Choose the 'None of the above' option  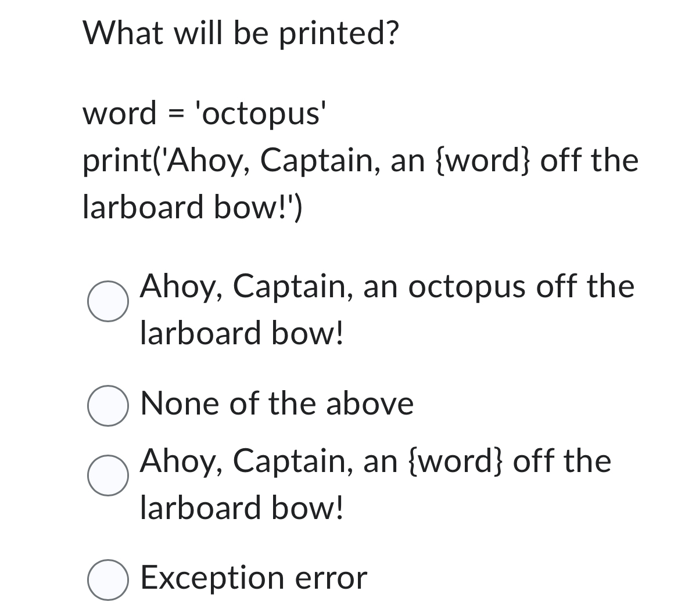coord(109,405)
